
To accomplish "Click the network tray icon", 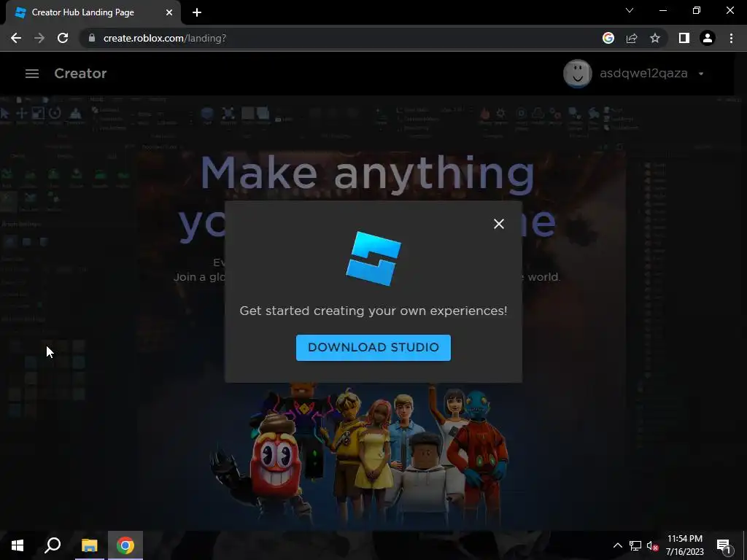I will (x=635, y=545).
